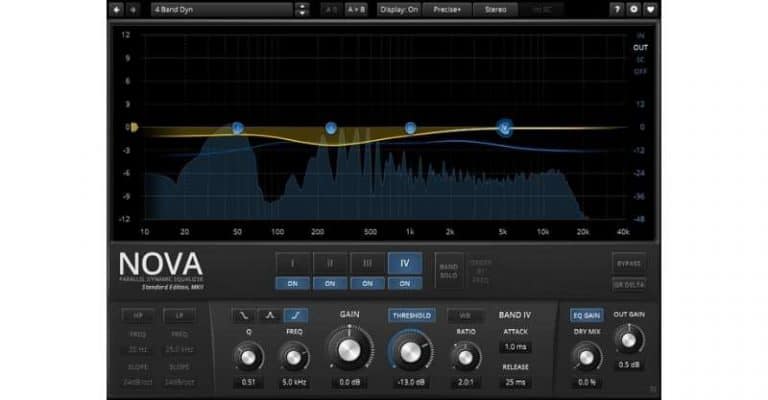Click the undo arrow icon
The width and height of the screenshot is (768, 400).
pyautogui.click(x=117, y=9)
